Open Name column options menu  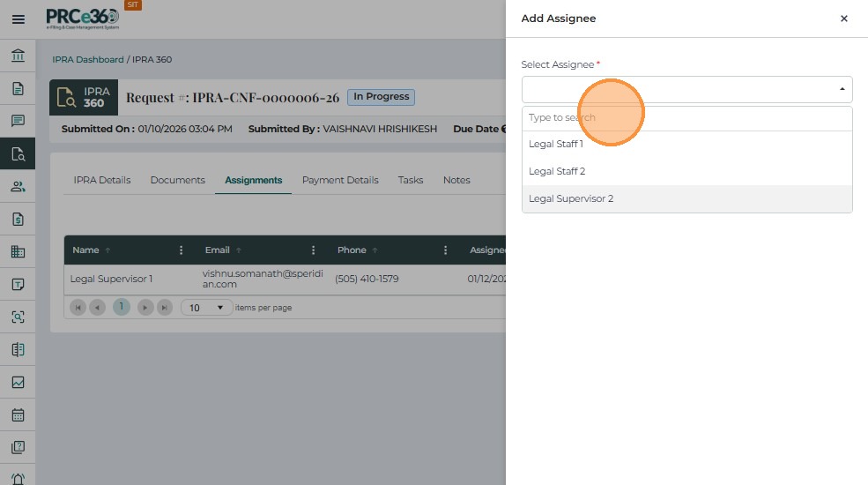click(x=181, y=250)
